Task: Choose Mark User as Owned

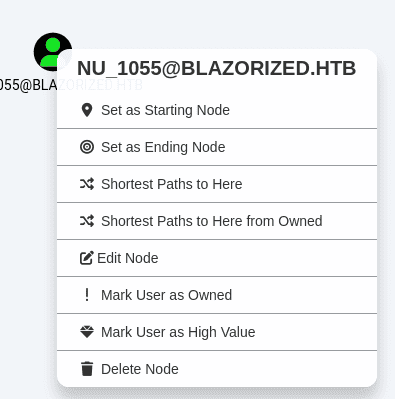Action: tap(217, 295)
